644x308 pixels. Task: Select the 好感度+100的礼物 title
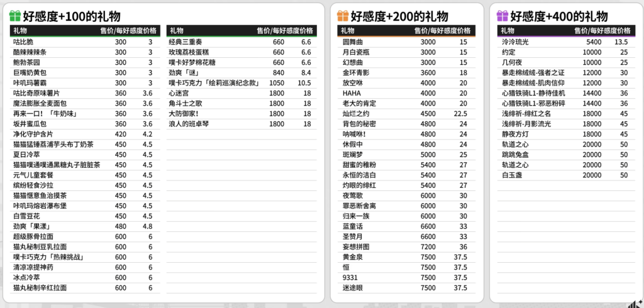pyautogui.click(x=72, y=16)
